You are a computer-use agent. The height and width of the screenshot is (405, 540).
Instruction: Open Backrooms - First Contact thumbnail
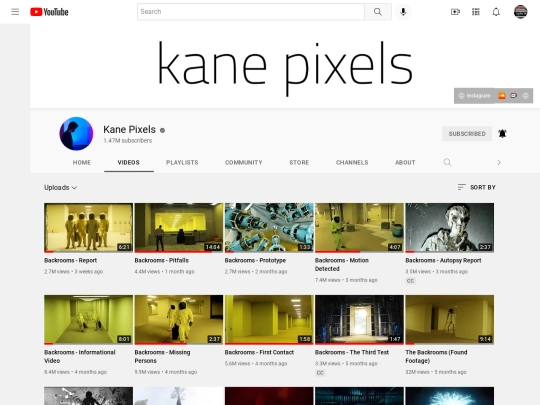(x=269, y=320)
